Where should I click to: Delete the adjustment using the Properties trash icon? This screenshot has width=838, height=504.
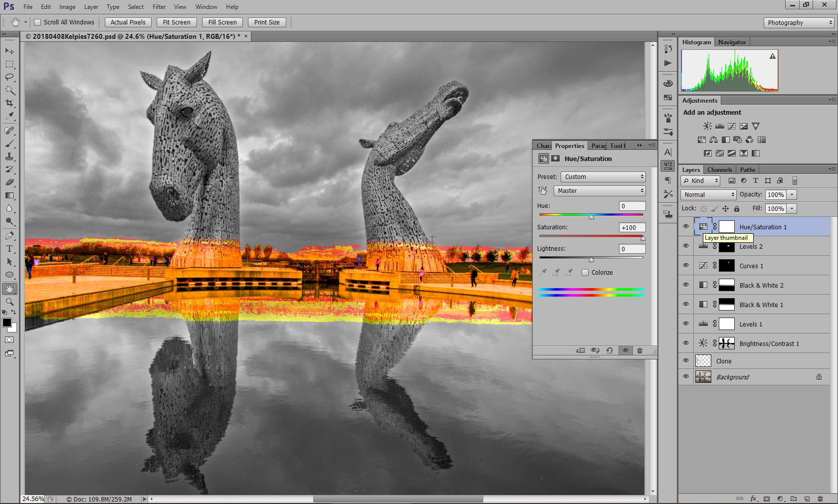coord(639,350)
